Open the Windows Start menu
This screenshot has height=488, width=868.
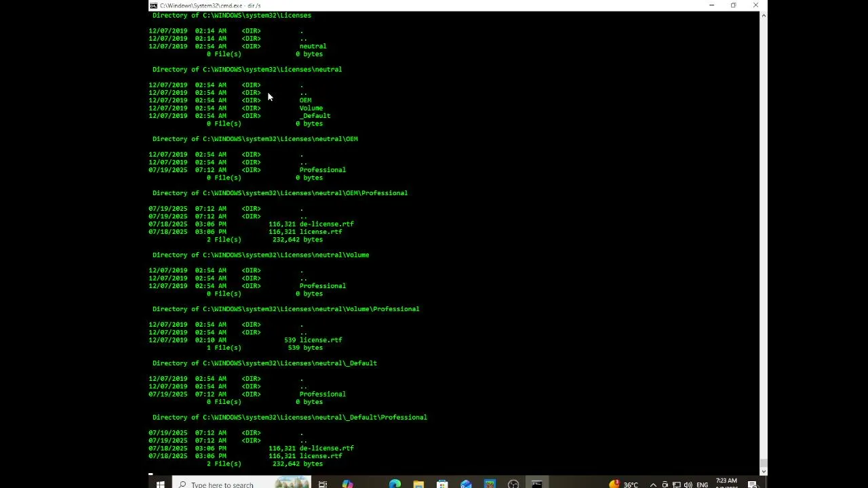pos(160,484)
